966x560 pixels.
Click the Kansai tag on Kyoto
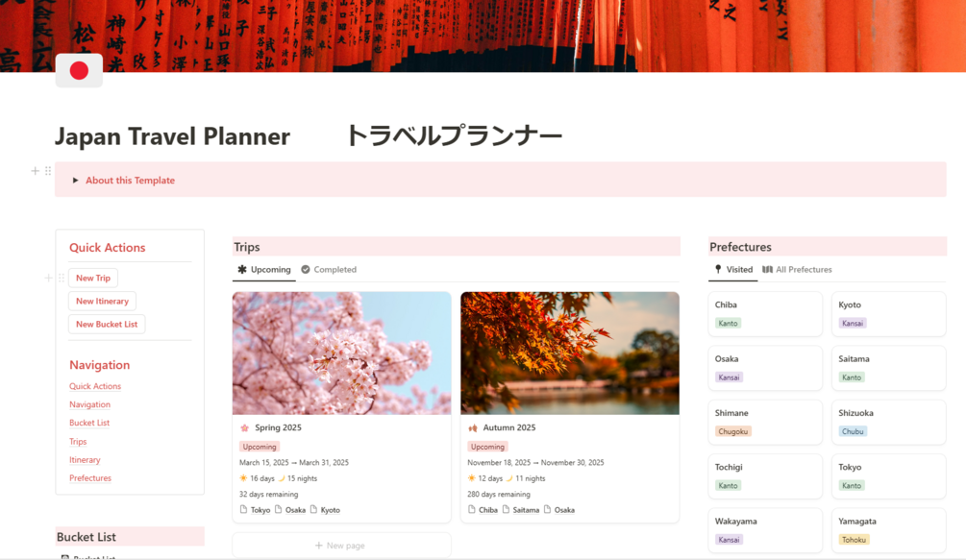[x=853, y=323]
